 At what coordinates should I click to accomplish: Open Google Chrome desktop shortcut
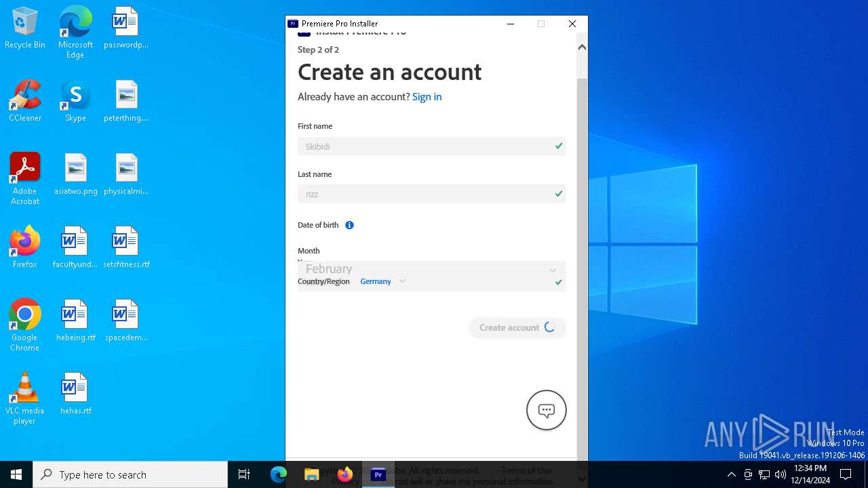tap(25, 325)
